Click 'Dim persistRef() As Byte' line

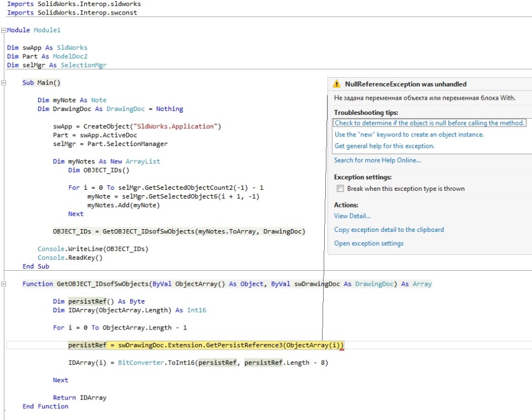click(x=99, y=301)
